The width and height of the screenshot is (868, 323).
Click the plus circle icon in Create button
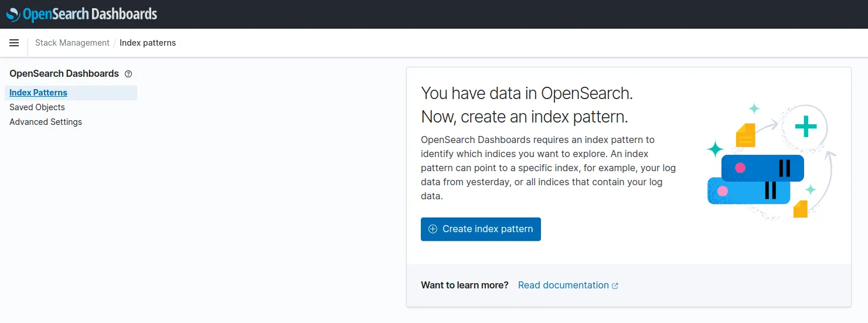pyautogui.click(x=433, y=229)
